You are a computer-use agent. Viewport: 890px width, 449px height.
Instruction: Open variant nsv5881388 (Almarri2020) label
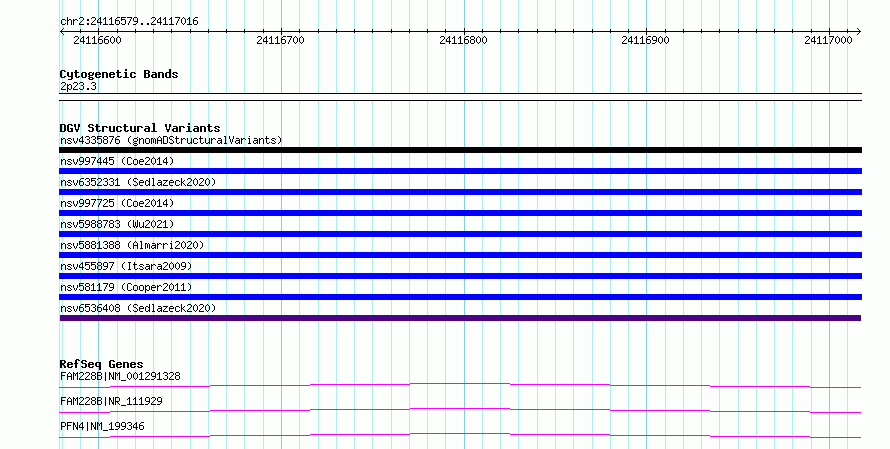point(132,245)
